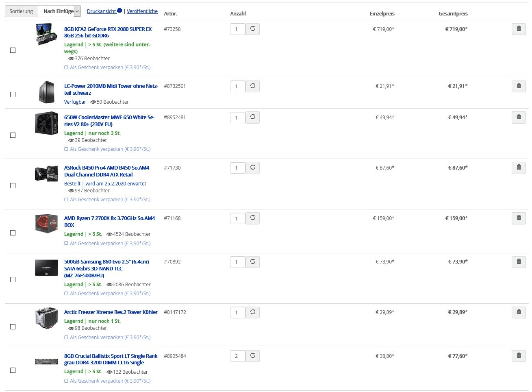Update quantity of Samsung 860 Evo
Screen dimensions: 532x392
252,262
